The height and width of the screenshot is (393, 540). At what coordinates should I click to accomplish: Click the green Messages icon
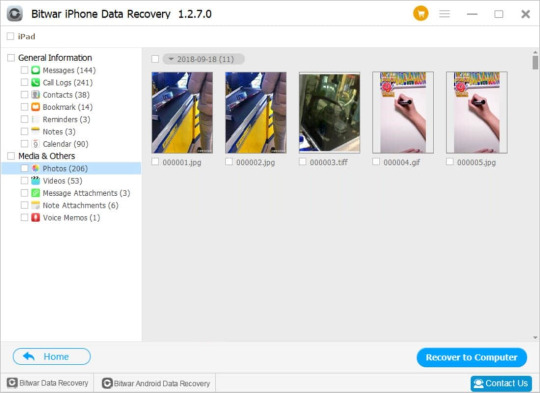click(x=35, y=70)
